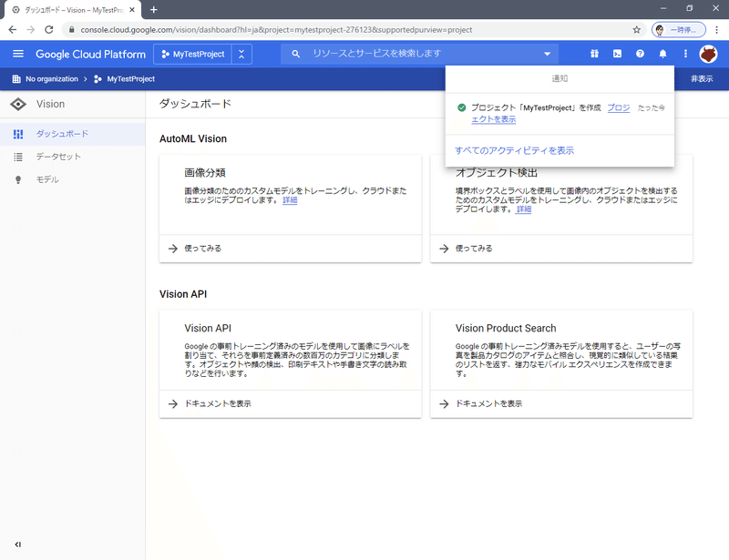Click the address bar URL

coord(276,30)
